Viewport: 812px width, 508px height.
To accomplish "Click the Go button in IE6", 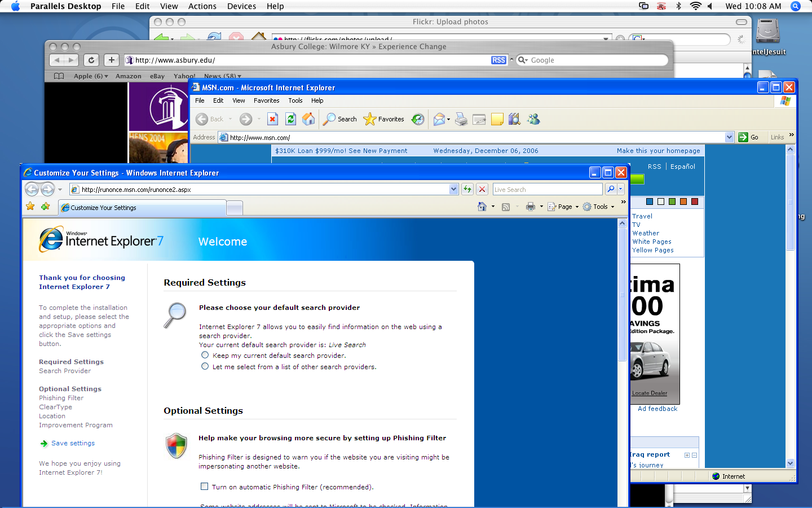I will pos(749,137).
